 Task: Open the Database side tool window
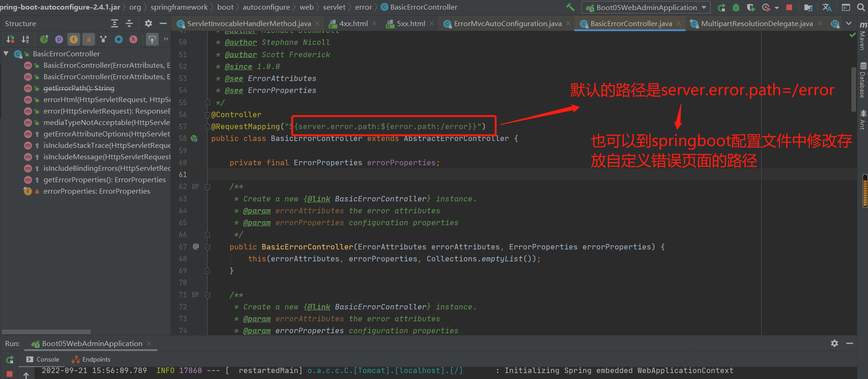pyautogui.click(x=863, y=80)
